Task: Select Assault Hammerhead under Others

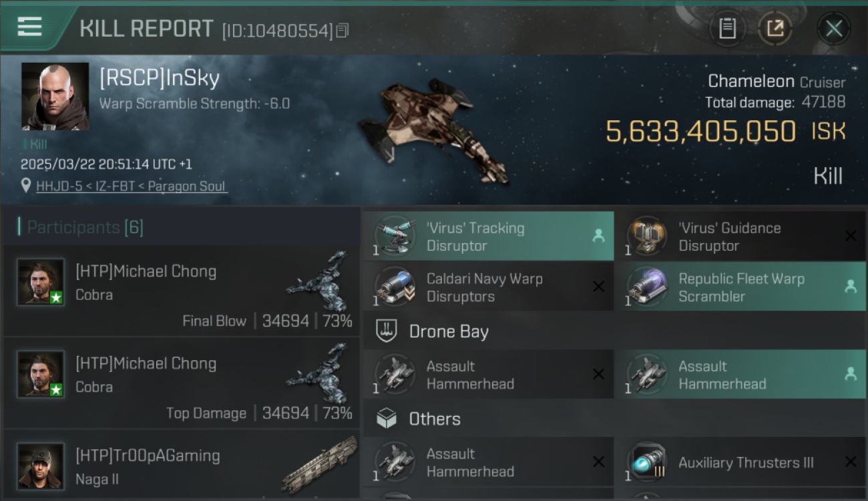Action: tap(489, 462)
